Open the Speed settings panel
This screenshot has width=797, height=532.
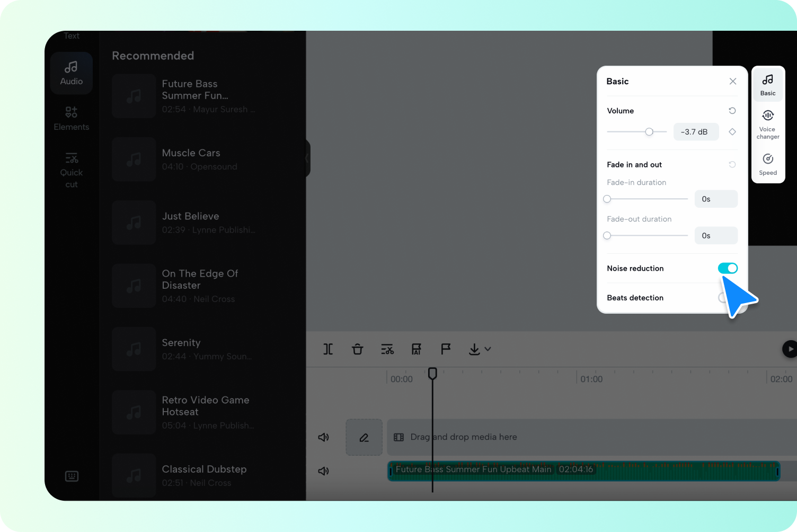(x=768, y=163)
